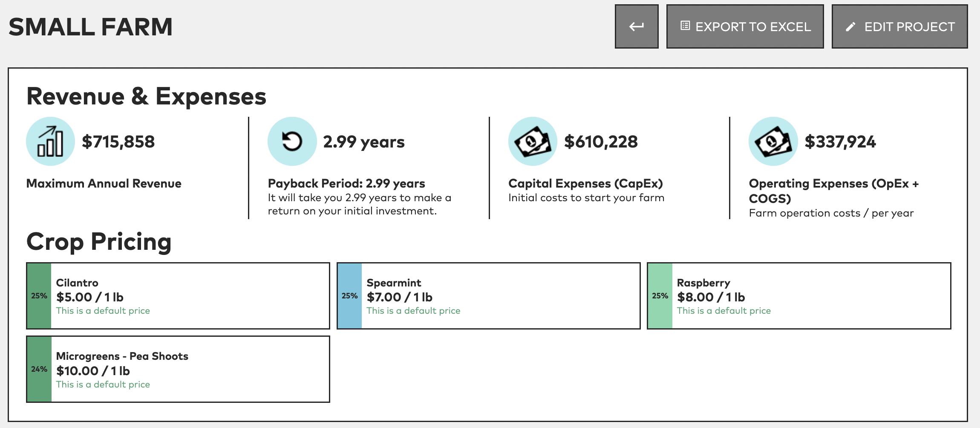Open Edit Project
Image resolution: width=980 pixels, height=428 pixels.
pyautogui.click(x=899, y=26)
